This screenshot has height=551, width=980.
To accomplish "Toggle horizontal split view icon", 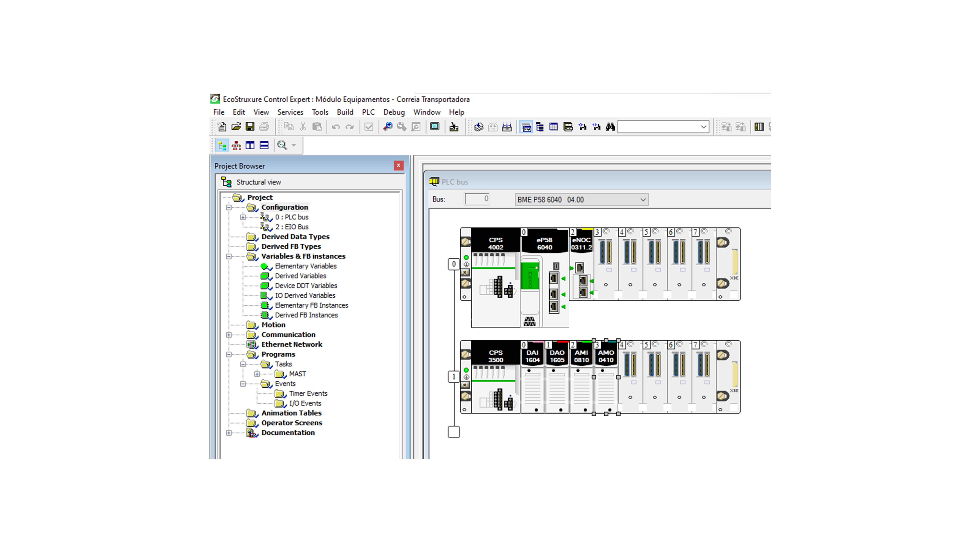I will click(264, 145).
